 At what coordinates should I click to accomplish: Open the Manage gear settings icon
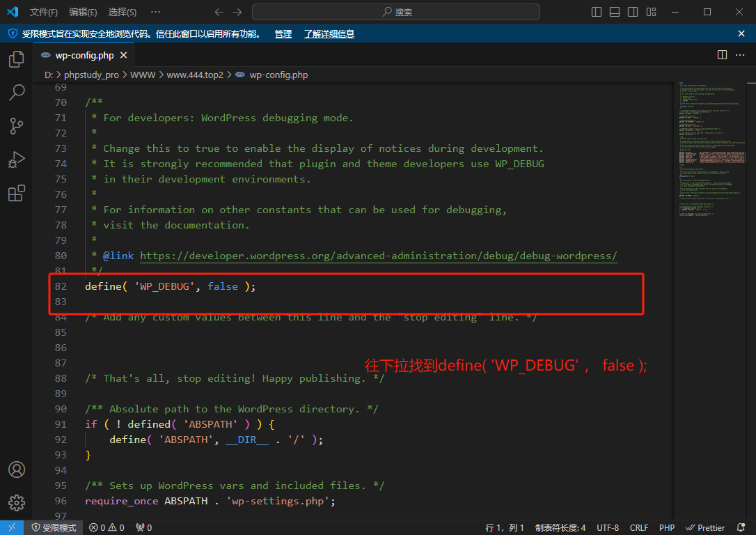pos(17,502)
